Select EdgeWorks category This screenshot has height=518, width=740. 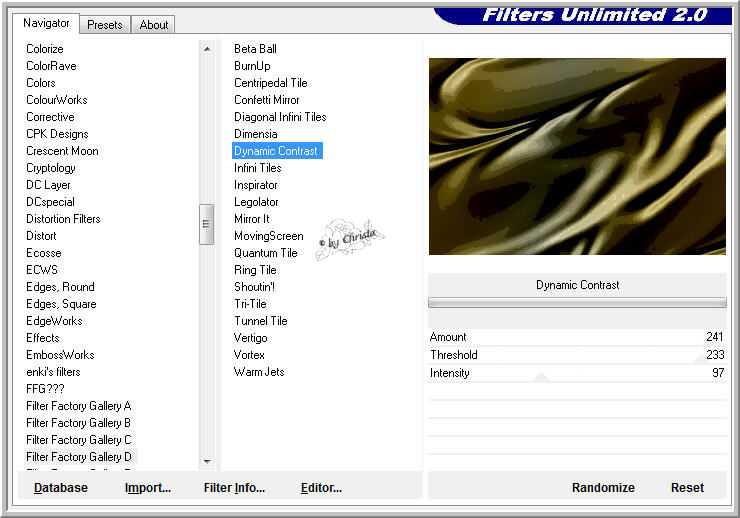tap(54, 321)
